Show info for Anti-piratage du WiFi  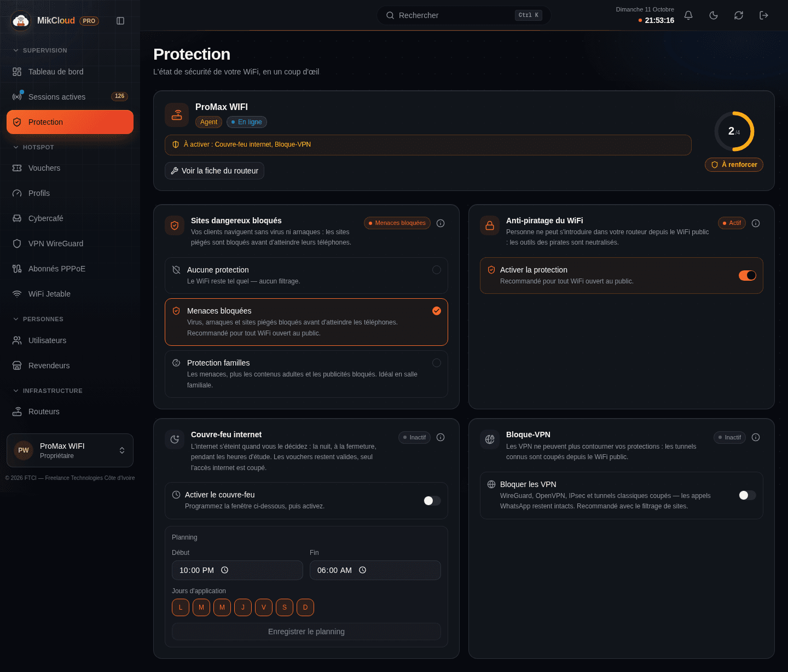pyautogui.click(x=756, y=223)
